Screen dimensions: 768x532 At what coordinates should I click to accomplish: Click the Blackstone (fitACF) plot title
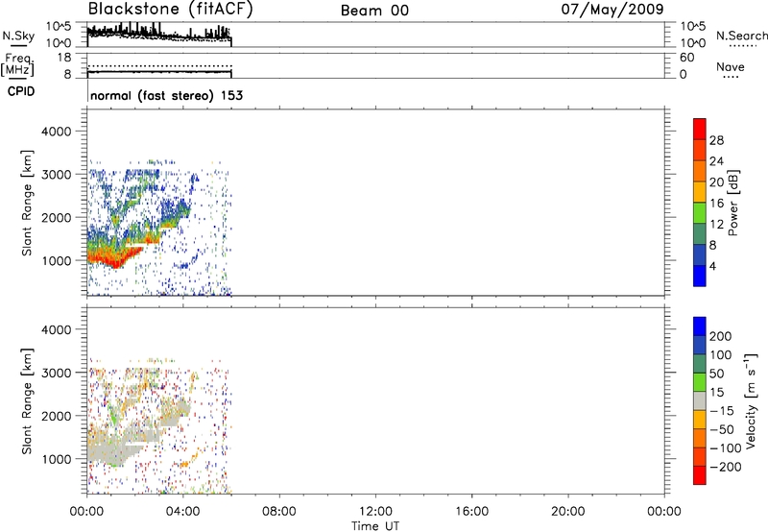[171, 10]
